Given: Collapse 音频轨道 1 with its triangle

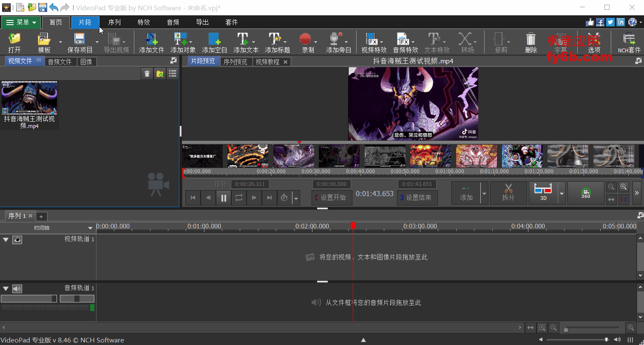Looking at the screenshot, I should coord(6,289).
